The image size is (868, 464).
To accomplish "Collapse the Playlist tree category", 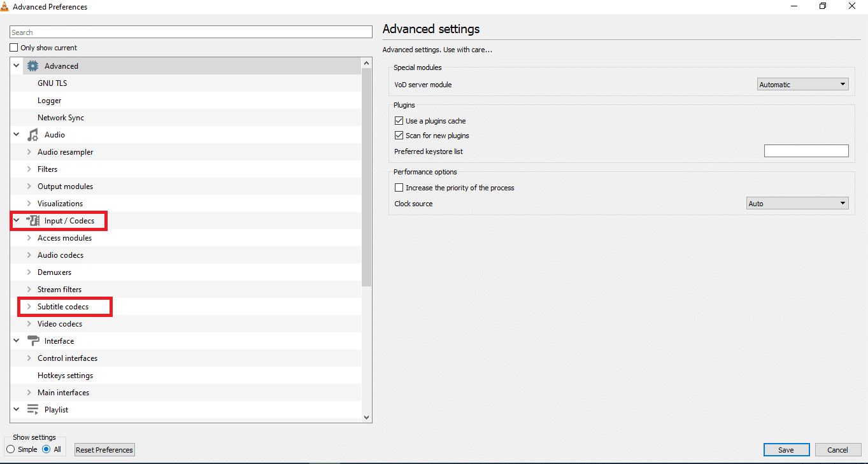I will click(x=17, y=410).
